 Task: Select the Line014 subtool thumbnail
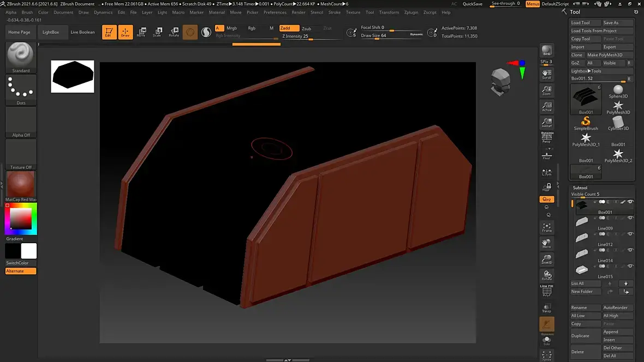pos(582,253)
